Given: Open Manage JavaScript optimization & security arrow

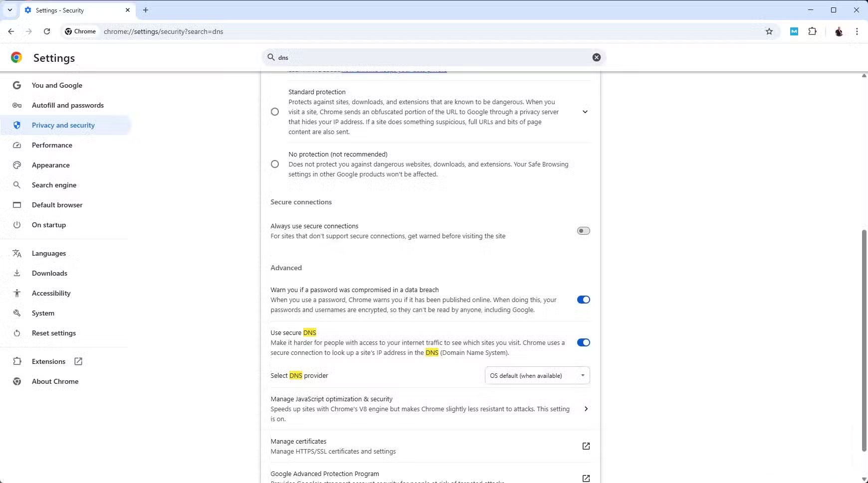Looking at the screenshot, I should (586, 409).
